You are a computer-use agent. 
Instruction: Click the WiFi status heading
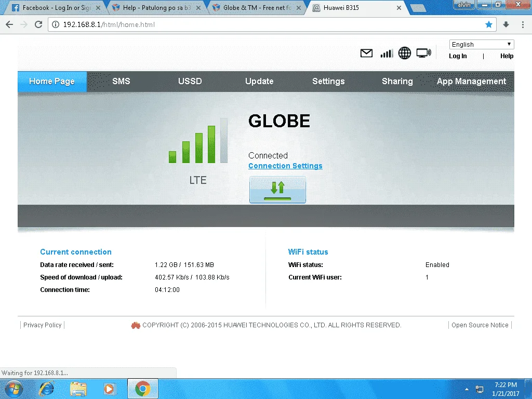(x=308, y=252)
